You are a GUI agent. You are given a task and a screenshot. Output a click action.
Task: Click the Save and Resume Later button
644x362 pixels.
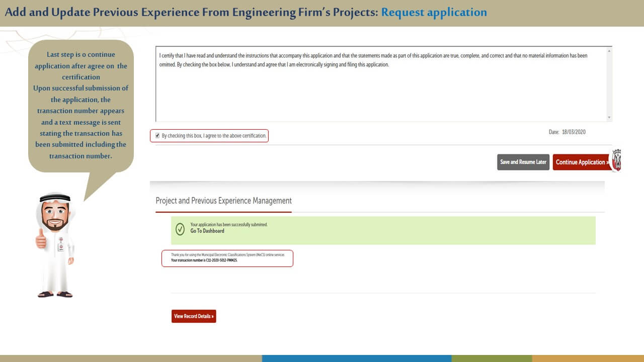[x=523, y=162]
